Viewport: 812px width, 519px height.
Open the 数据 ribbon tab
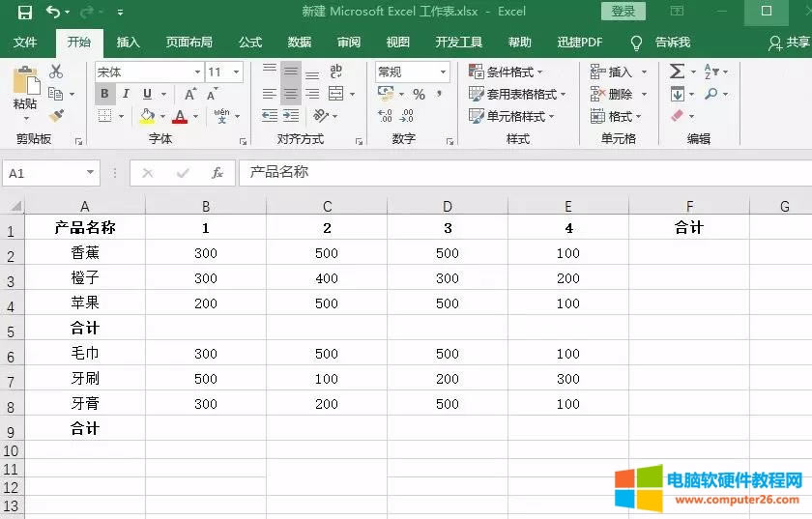pos(300,43)
